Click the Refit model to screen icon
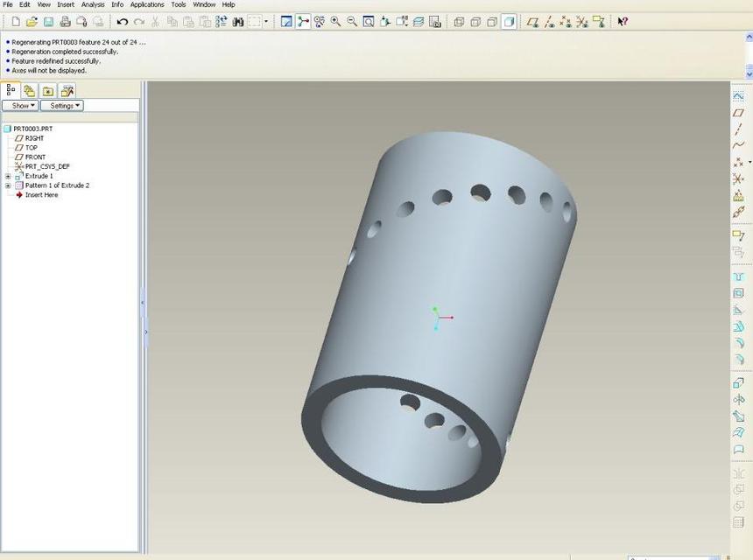The width and height of the screenshot is (753, 560). click(x=369, y=21)
